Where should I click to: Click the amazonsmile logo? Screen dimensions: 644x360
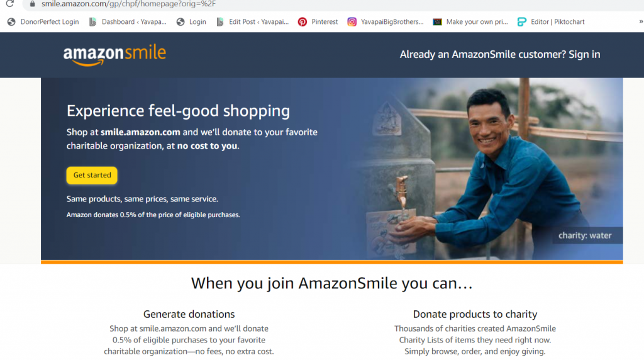tap(114, 55)
